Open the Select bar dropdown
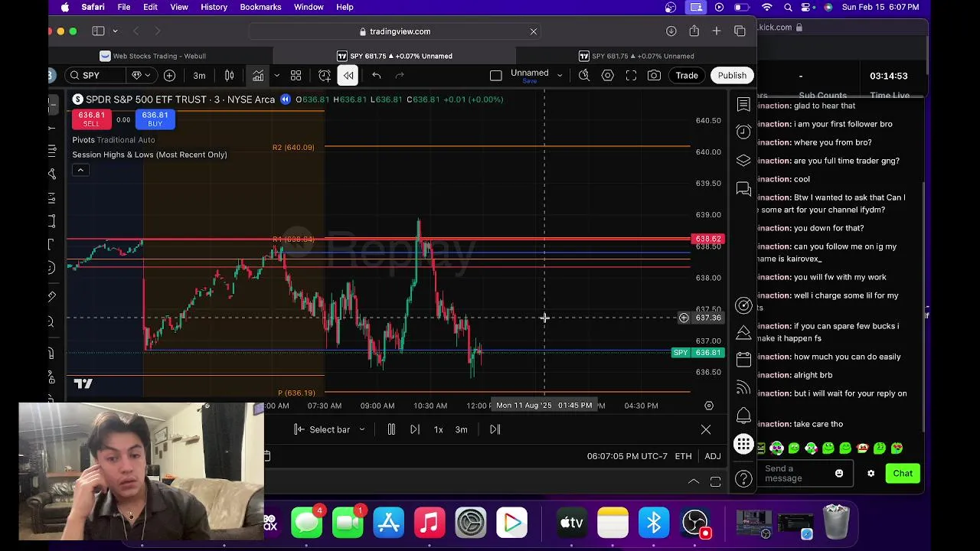 [329, 429]
